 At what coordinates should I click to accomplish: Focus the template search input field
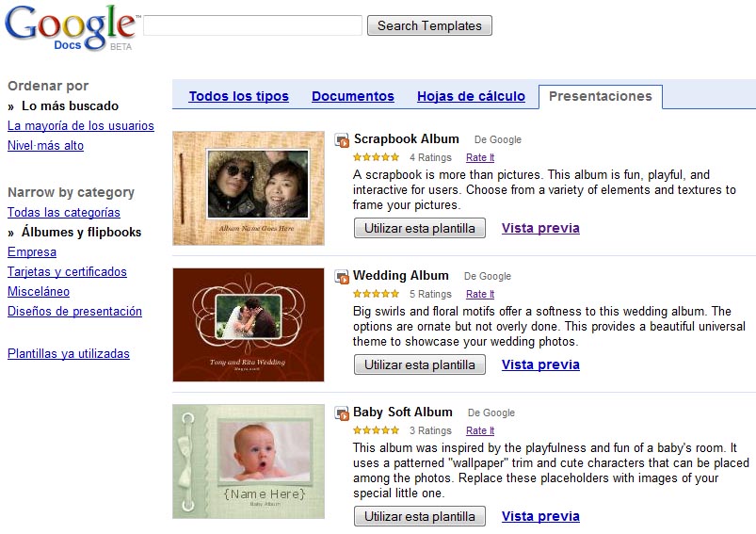(x=252, y=25)
